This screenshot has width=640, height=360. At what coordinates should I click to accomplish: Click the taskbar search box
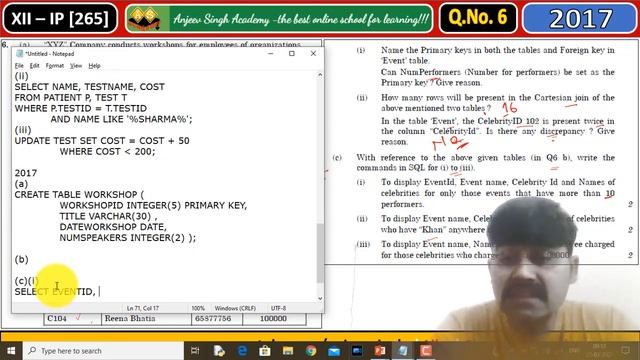103,351
